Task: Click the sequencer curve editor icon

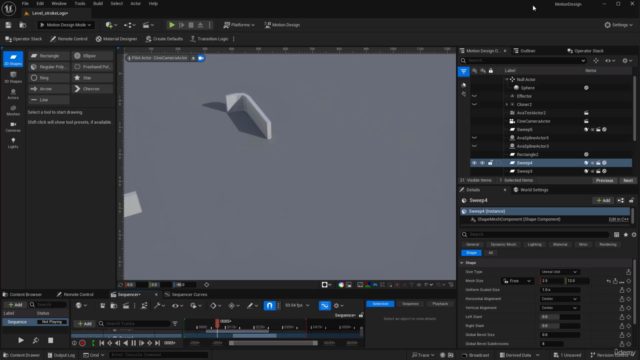Action: (x=324, y=305)
